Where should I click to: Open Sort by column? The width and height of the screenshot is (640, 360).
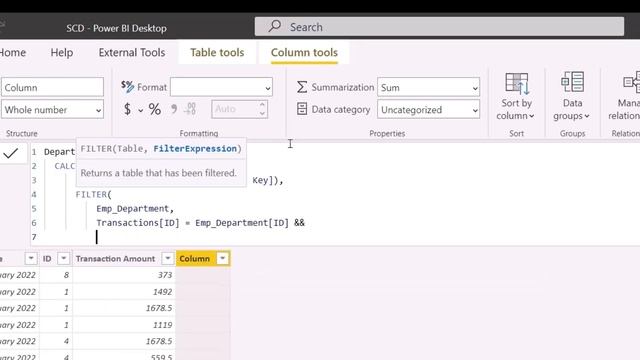tap(516, 96)
